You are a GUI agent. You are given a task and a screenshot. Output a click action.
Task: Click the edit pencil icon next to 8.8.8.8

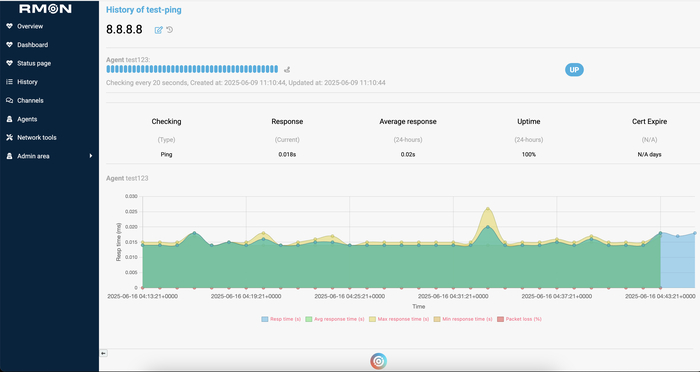click(x=158, y=30)
